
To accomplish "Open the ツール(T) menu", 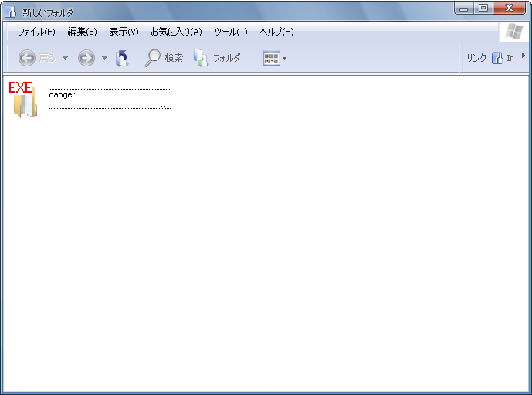I will 231,32.
